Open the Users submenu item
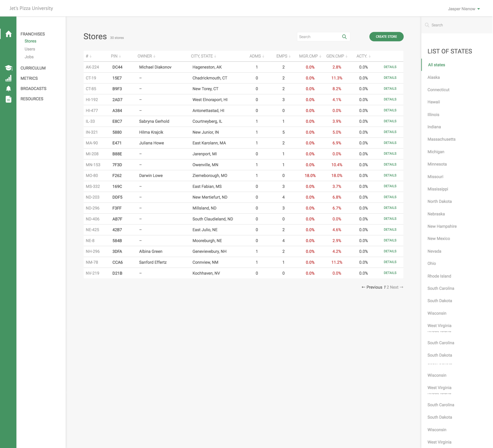Image resolution: width=493 pixels, height=448 pixels. tap(30, 49)
